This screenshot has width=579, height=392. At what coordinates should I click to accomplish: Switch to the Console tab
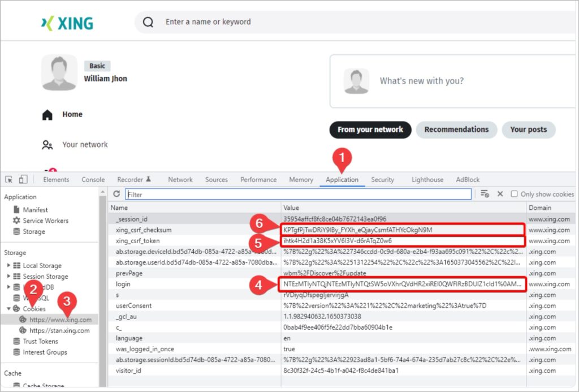coord(93,179)
